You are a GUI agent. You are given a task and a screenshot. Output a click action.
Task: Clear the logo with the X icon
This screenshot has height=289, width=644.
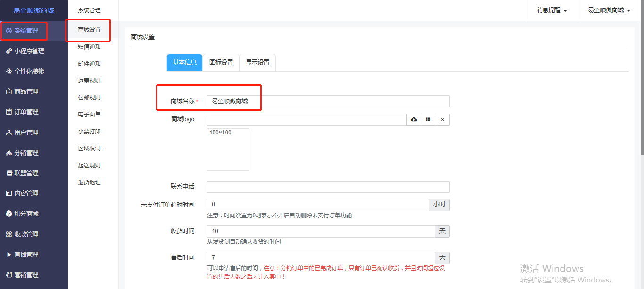click(x=442, y=120)
